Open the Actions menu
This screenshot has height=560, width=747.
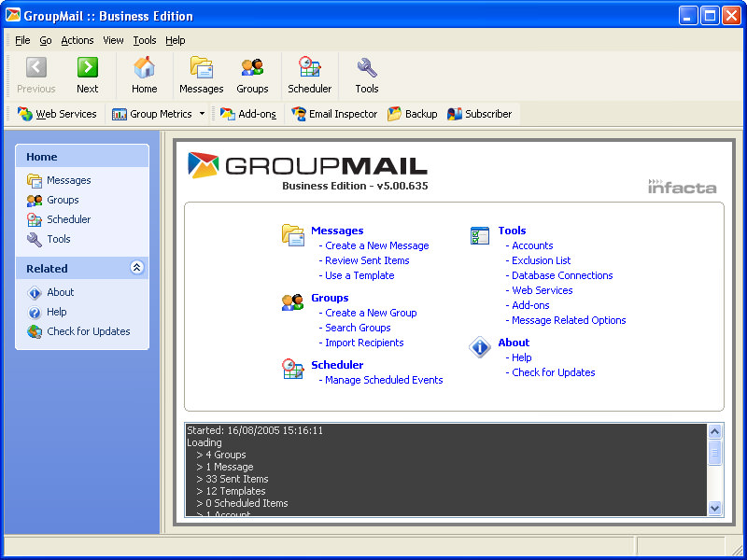pyautogui.click(x=78, y=40)
